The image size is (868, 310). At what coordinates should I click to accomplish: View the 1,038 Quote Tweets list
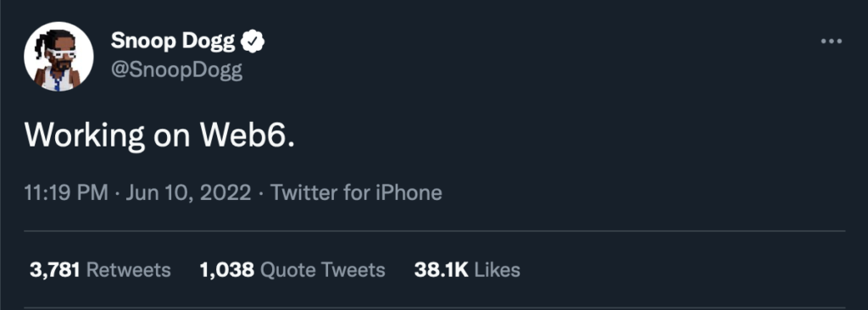[292, 270]
